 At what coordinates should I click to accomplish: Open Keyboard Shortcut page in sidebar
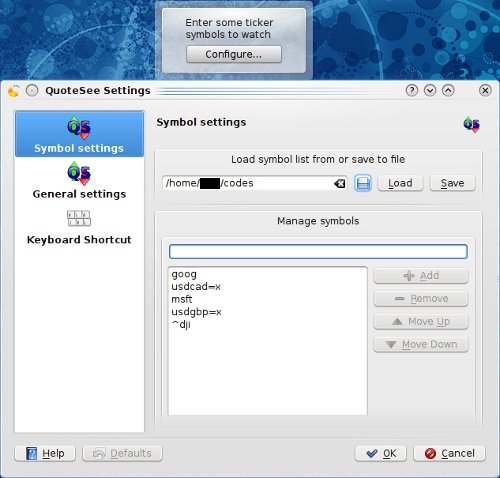79,227
